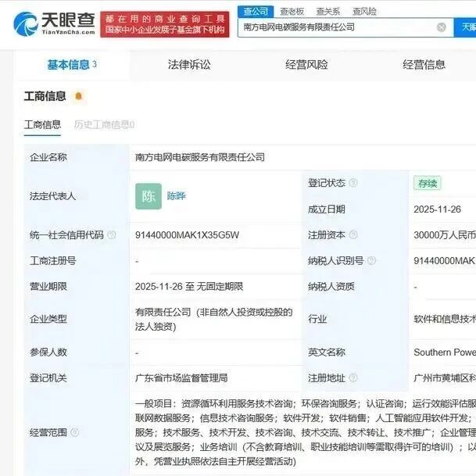476x476 pixels.
Task: Click the establishment date 2025-11-26
Action: pyautogui.click(x=437, y=209)
